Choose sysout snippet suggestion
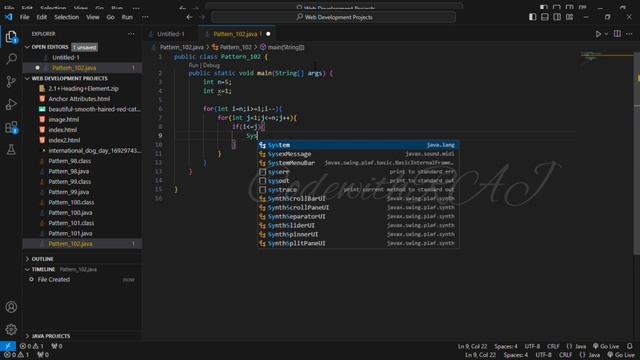The width and height of the screenshot is (640, 360). pos(358,181)
